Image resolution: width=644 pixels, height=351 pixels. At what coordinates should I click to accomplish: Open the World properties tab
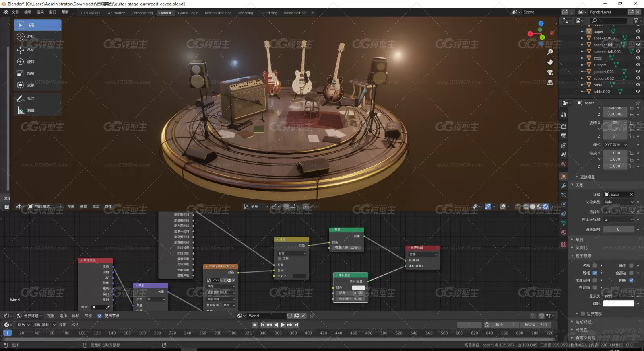click(564, 164)
